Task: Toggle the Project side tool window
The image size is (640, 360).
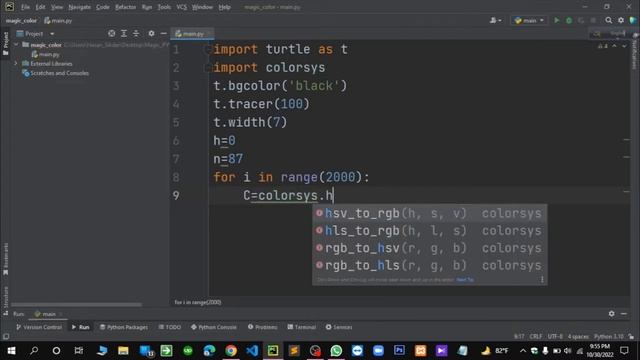Action: click(6, 43)
